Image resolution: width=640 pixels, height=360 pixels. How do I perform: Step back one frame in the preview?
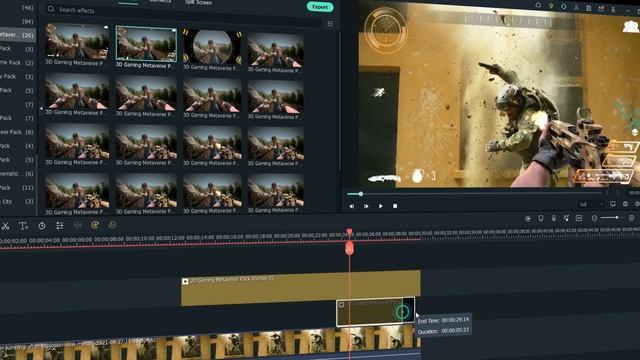click(351, 206)
